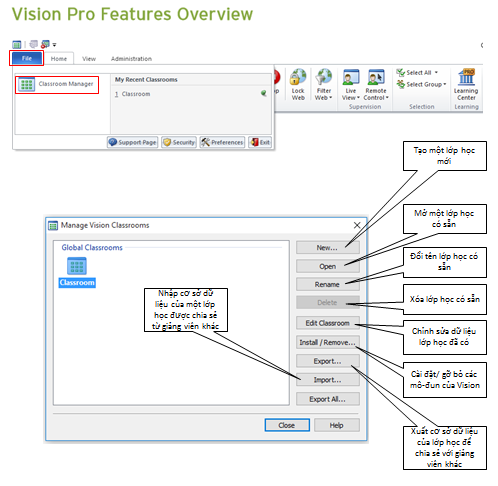Image resolution: width=498 pixels, height=486 pixels.
Task: Click the My Recent Classrooms header
Action: [x=146, y=80]
